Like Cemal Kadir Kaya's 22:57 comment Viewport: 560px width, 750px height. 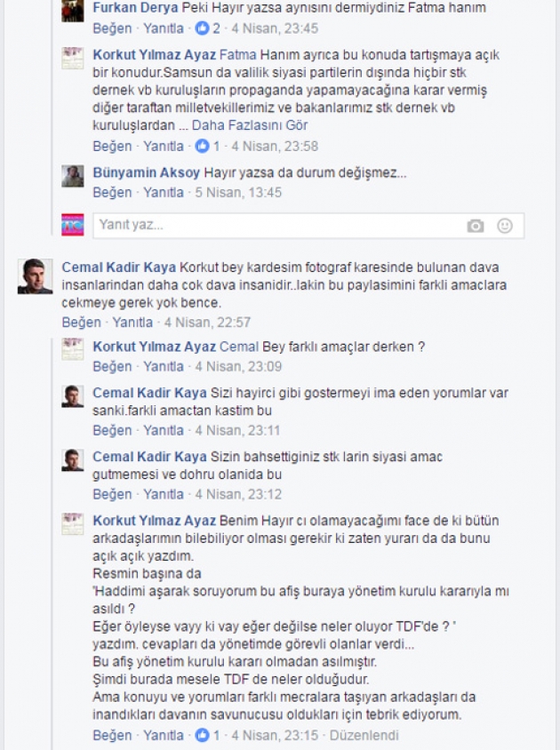(82, 323)
